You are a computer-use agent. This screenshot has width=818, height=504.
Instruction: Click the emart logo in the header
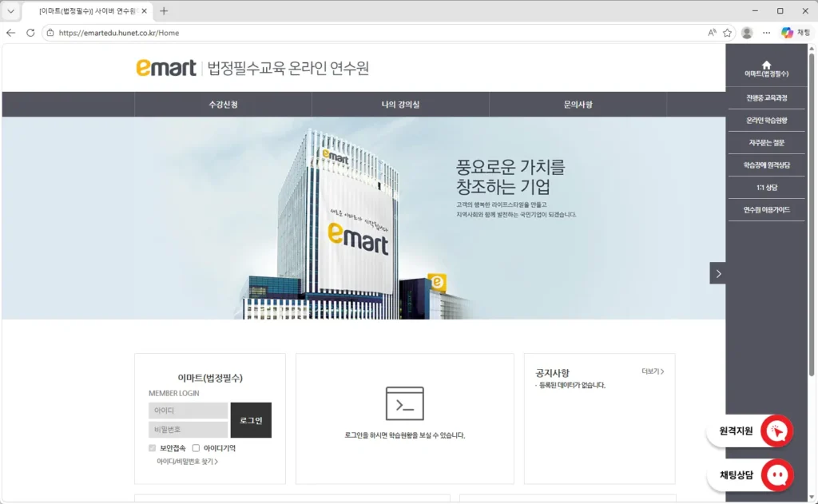click(x=165, y=68)
